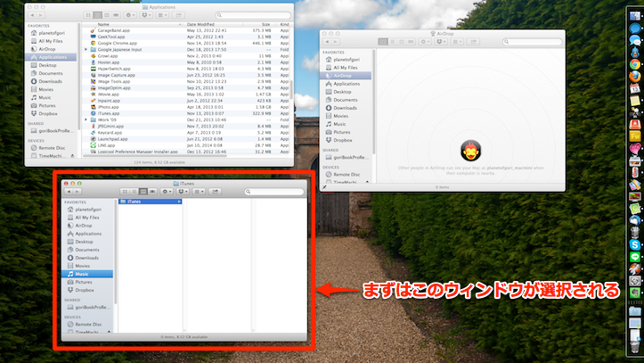Image resolution: width=644 pixels, height=363 pixels.
Task: Click the Back button in the iTunes window
Action: coord(69,191)
